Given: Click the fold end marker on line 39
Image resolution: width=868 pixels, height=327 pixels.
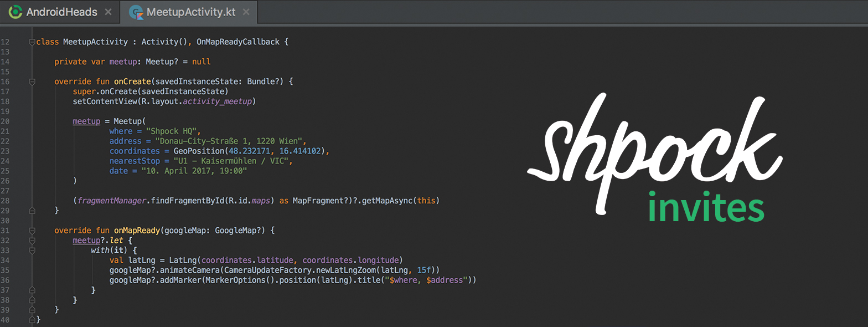Looking at the screenshot, I should coord(32,310).
